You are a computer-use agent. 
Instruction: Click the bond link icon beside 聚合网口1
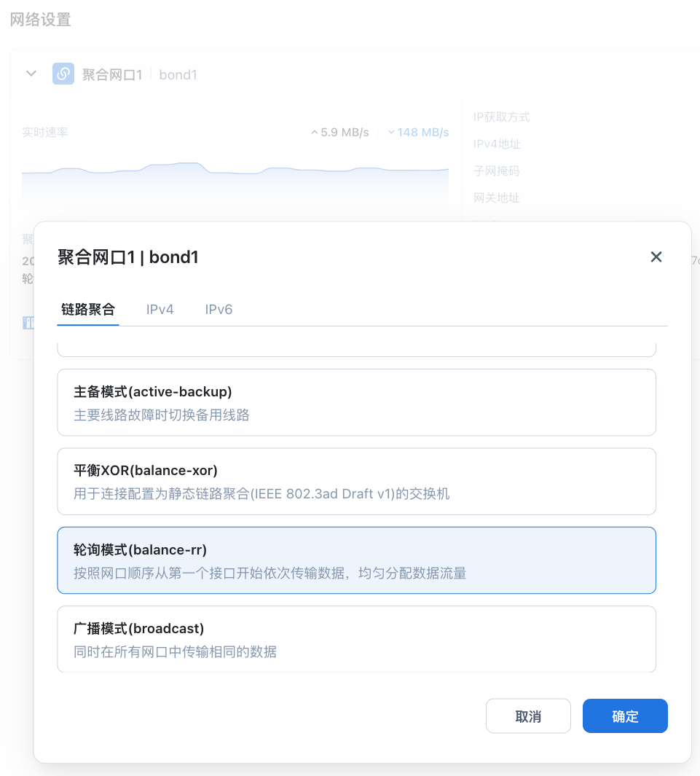[x=63, y=74]
